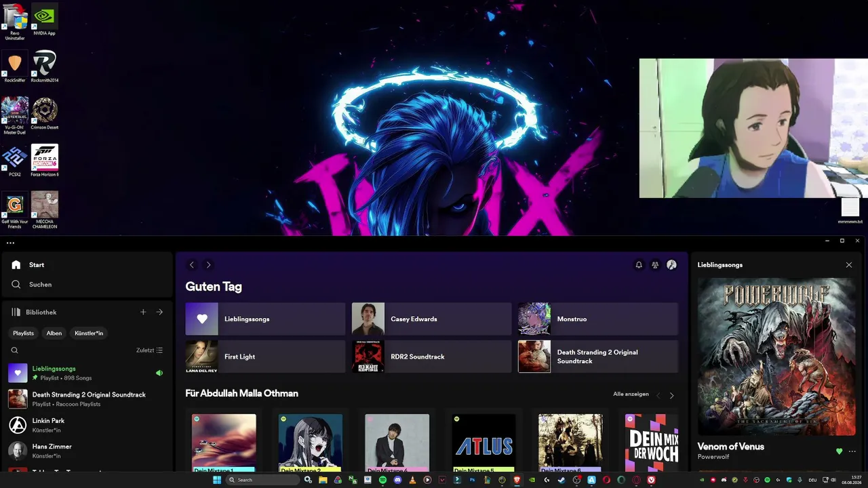
Task: Filter library by Künstler*in
Action: coord(89,333)
